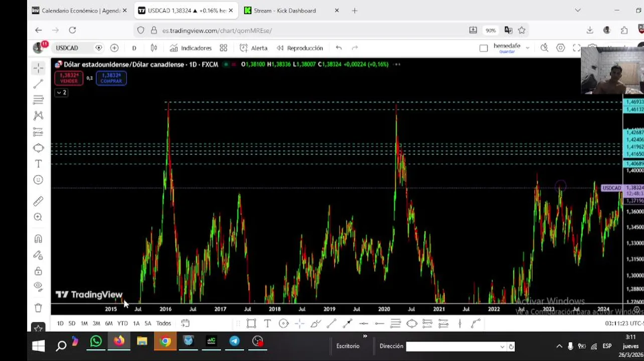Select the YTD date range
The height and width of the screenshot is (361, 644).
[x=122, y=323]
